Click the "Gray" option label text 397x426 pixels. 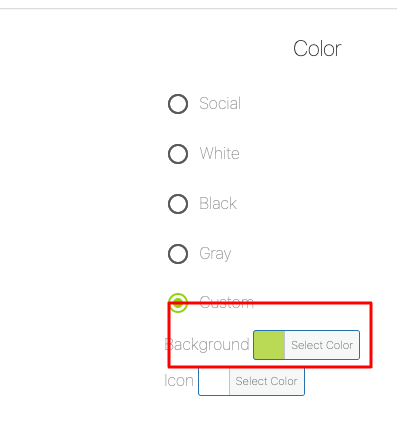click(x=215, y=254)
